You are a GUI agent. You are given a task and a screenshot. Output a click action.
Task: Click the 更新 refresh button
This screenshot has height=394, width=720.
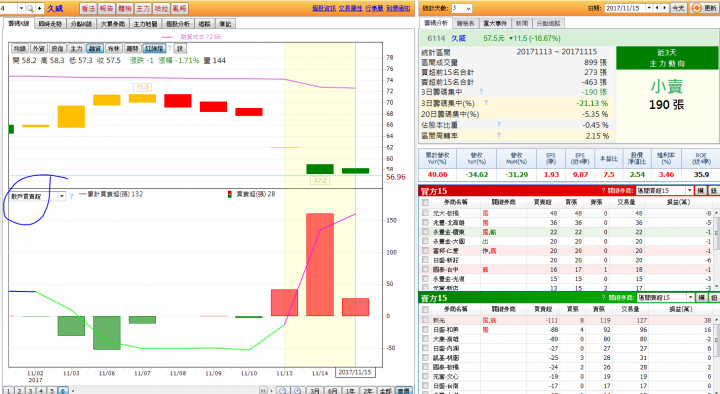(x=703, y=8)
